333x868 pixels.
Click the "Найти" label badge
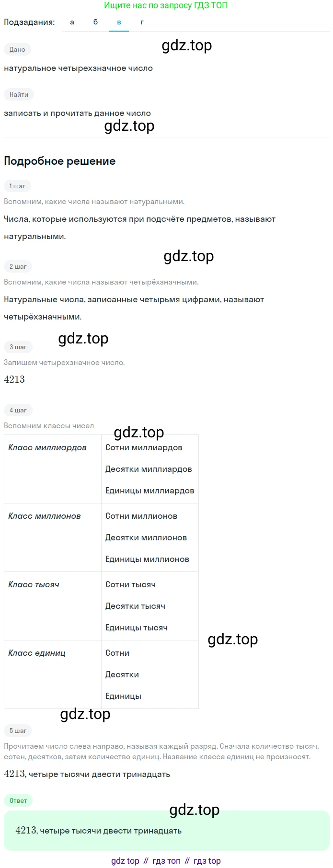coord(19,94)
